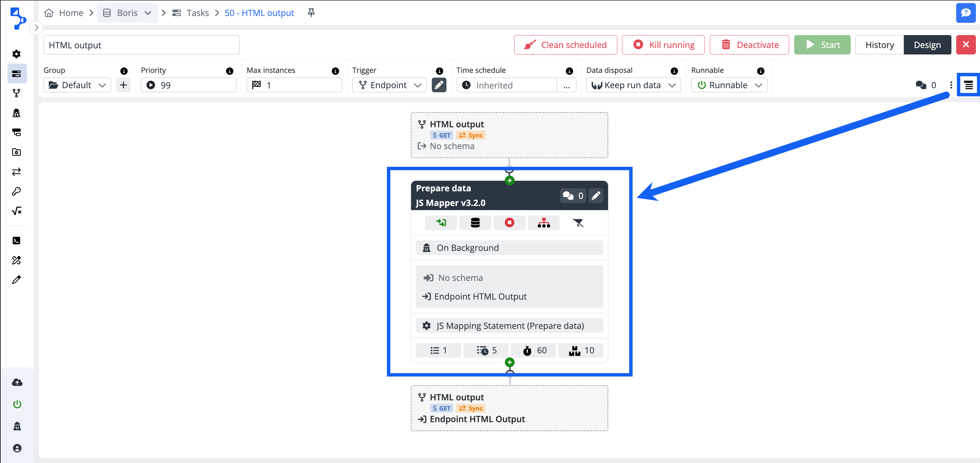Open the Trigger Endpoint dropdown

pyautogui.click(x=389, y=85)
